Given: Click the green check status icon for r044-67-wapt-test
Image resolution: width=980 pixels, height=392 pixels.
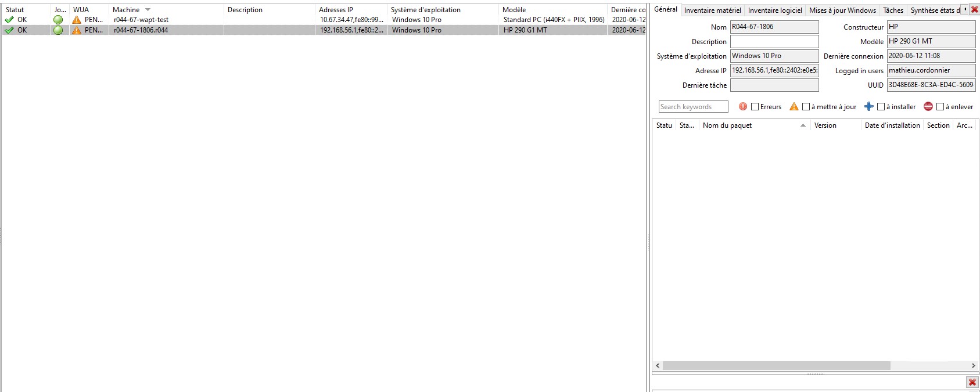Looking at the screenshot, I should click(9, 20).
